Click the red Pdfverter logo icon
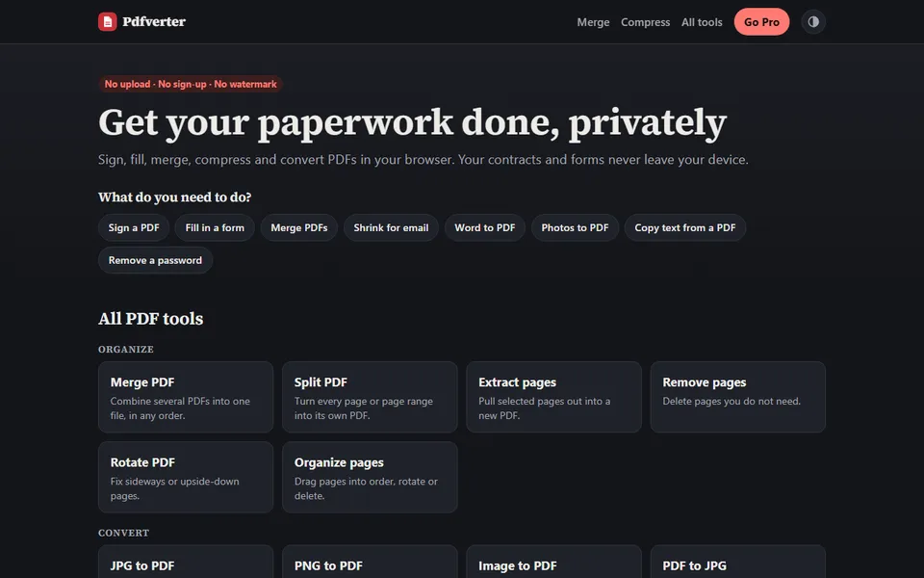 (107, 22)
